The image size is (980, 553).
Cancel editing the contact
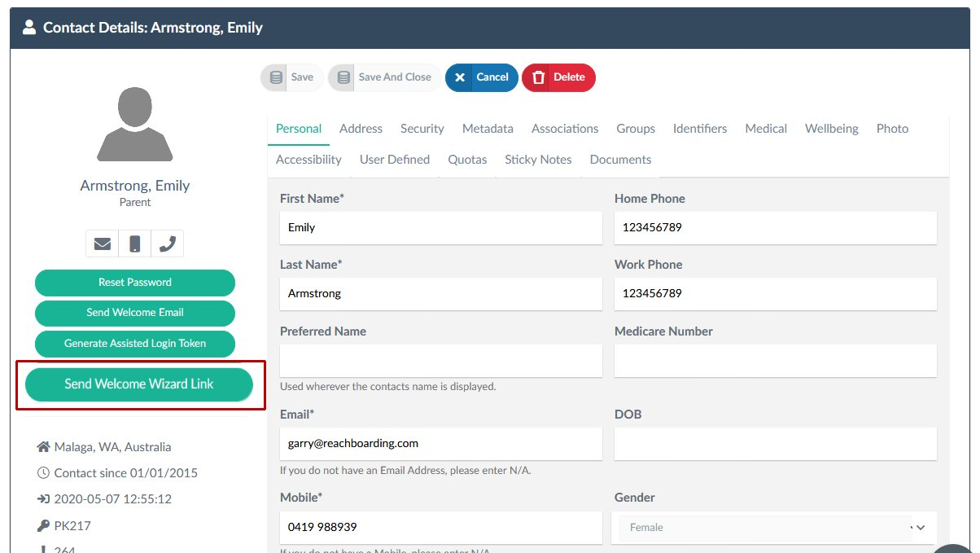click(x=482, y=77)
